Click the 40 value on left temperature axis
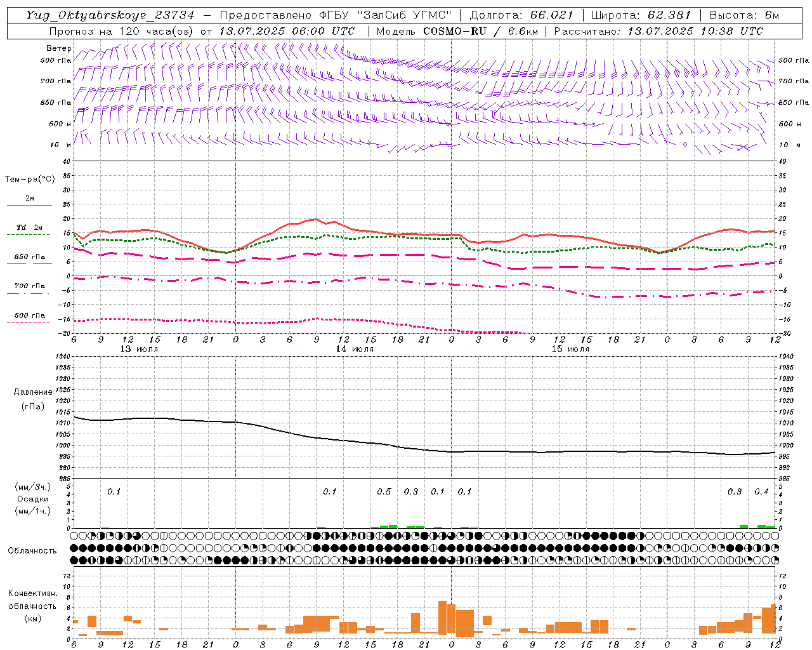The image size is (812, 650). pyautogui.click(x=66, y=161)
